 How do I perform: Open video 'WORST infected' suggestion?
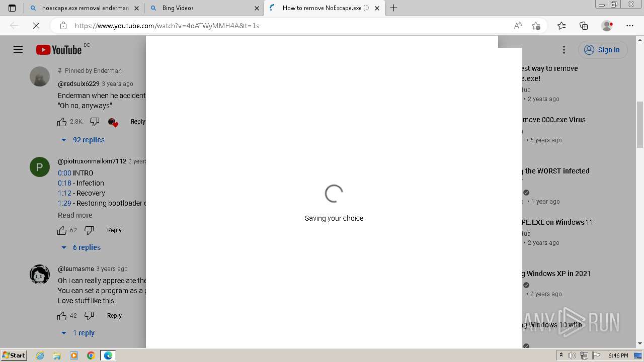click(555, 171)
